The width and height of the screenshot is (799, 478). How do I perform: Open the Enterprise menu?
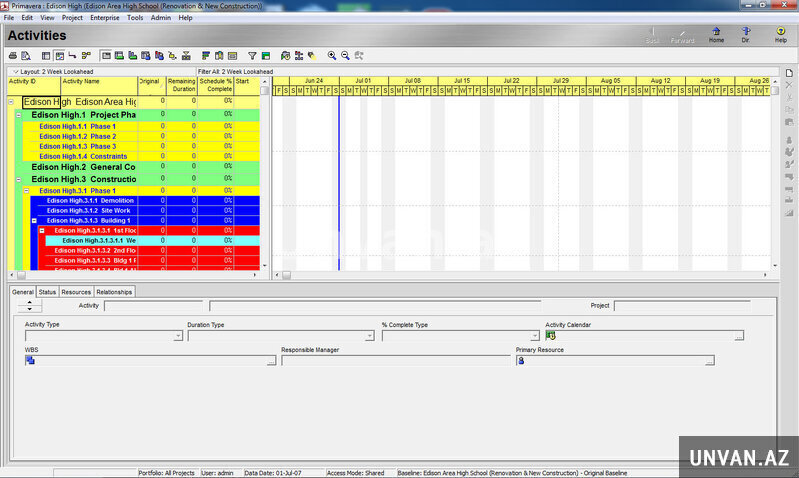click(104, 18)
